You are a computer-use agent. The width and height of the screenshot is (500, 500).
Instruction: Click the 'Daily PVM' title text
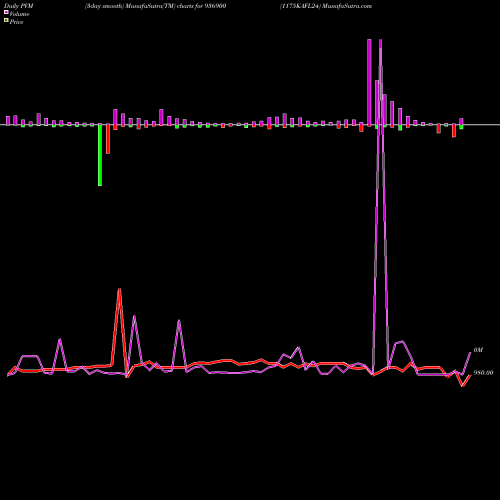(19, 6)
